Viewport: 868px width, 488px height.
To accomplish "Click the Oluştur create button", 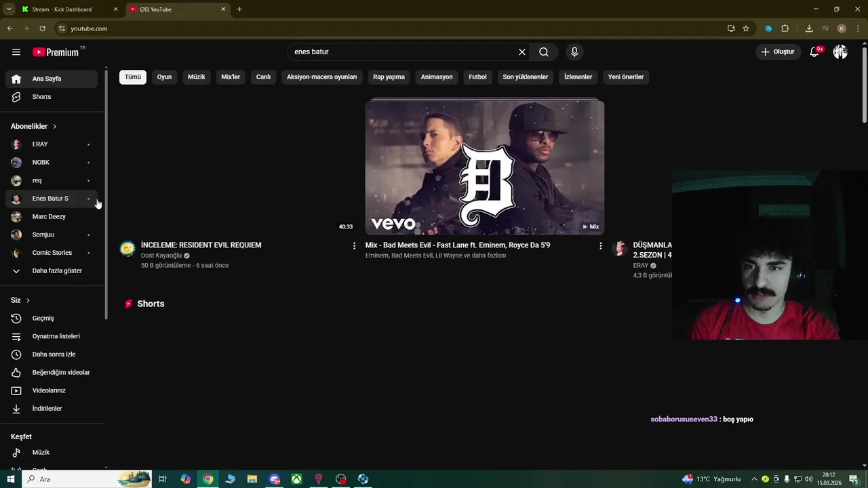I will tap(778, 52).
